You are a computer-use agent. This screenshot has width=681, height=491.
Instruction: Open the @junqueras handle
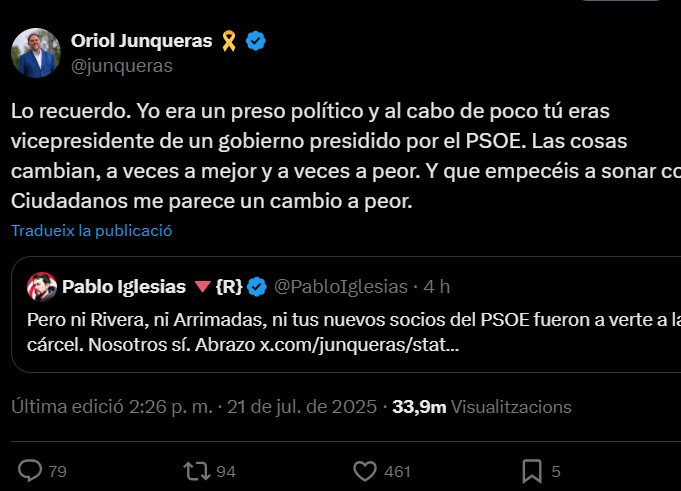[122, 66]
